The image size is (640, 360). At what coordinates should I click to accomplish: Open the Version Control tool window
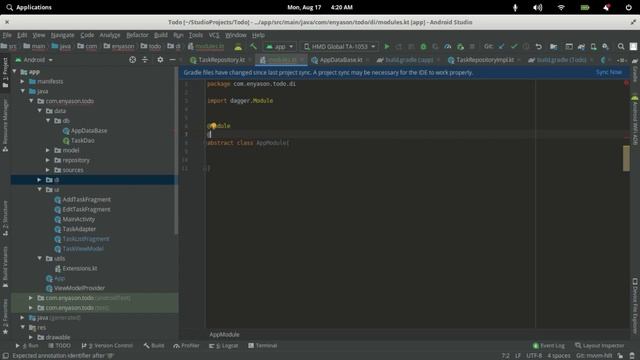[x=107, y=345]
